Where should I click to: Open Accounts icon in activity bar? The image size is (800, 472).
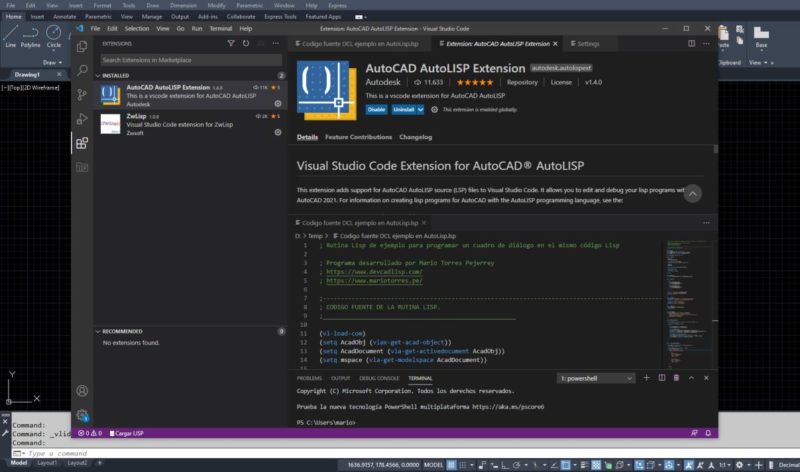[82, 391]
